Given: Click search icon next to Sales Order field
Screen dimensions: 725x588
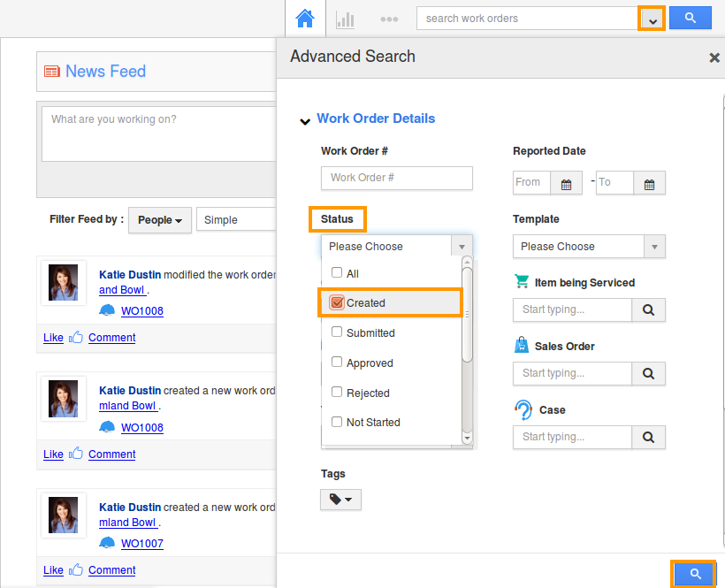Looking at the screenshot, I should point(648,373).
